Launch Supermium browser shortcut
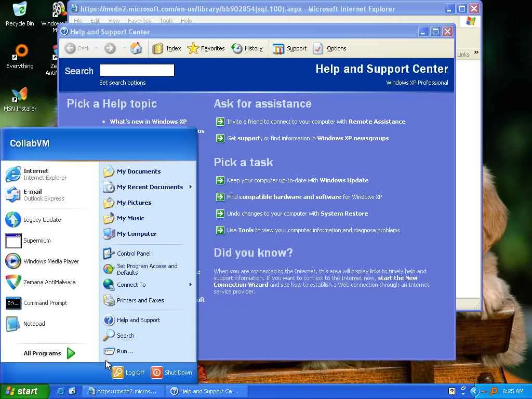 tap(49, 241)
